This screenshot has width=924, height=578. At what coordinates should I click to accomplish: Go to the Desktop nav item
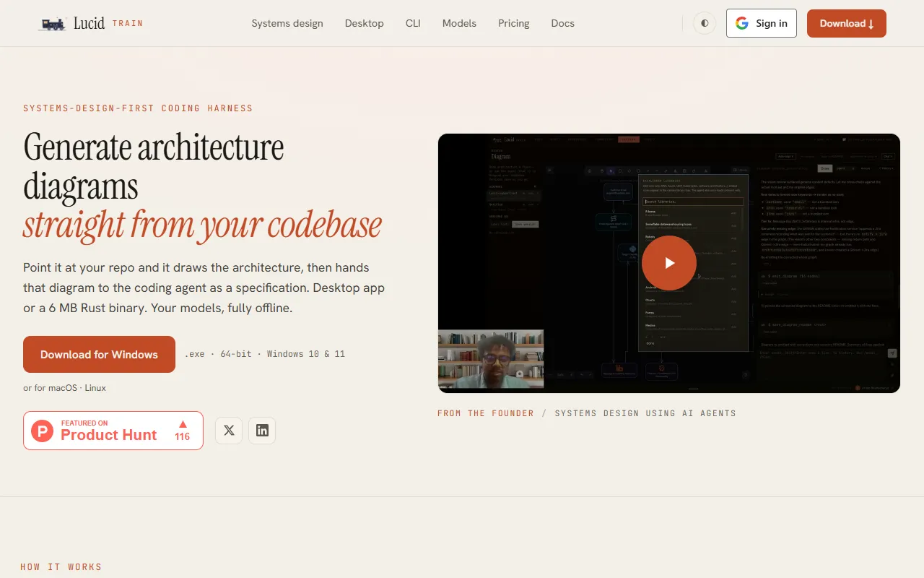(x=365, y=23)
